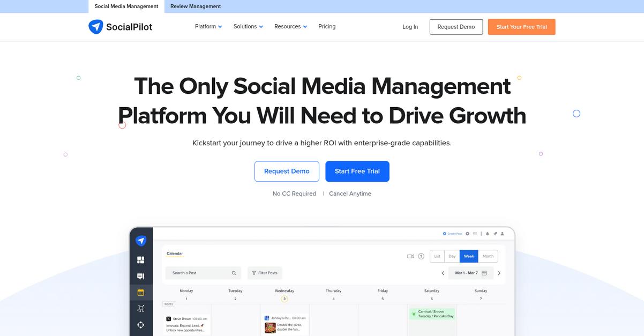The image size is (644, 336).
Task: Select the Calendar tab in mockup
Action: click(175, 253)
